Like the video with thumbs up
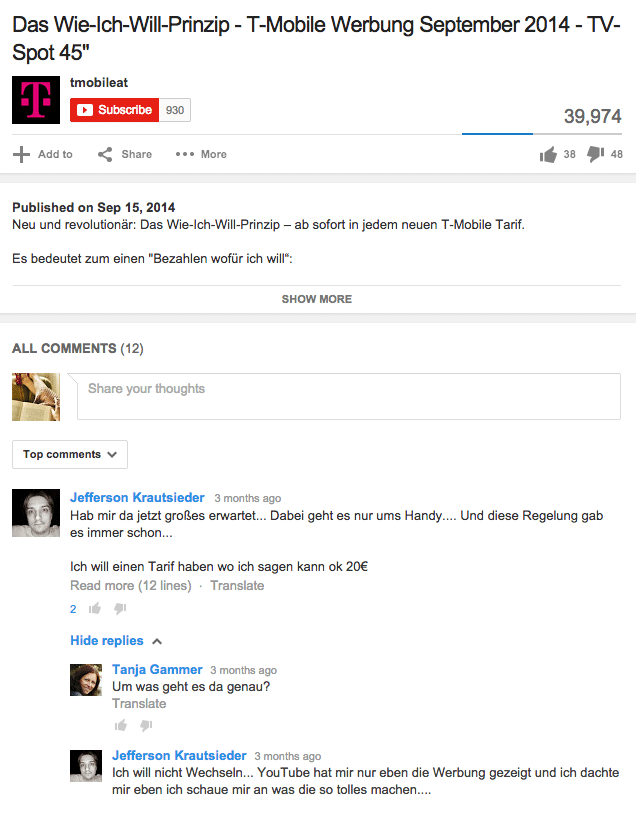The image size is (636, 813). 548,155
